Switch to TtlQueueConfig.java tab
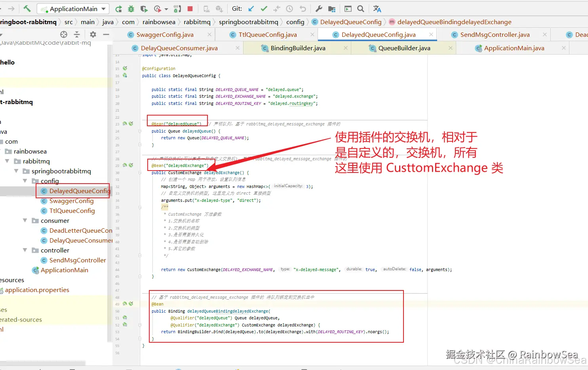588x370 pixels. point(268,35)
